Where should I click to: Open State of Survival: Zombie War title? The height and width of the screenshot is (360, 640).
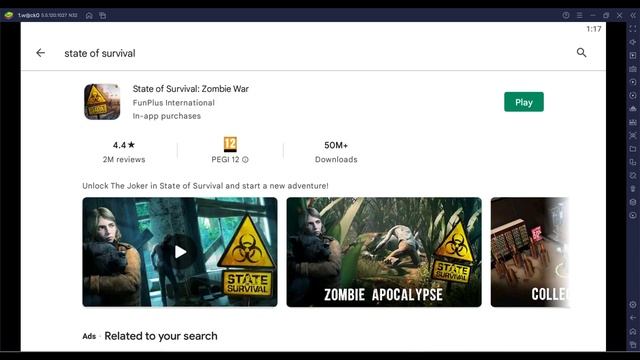click(x=191, y=89)
